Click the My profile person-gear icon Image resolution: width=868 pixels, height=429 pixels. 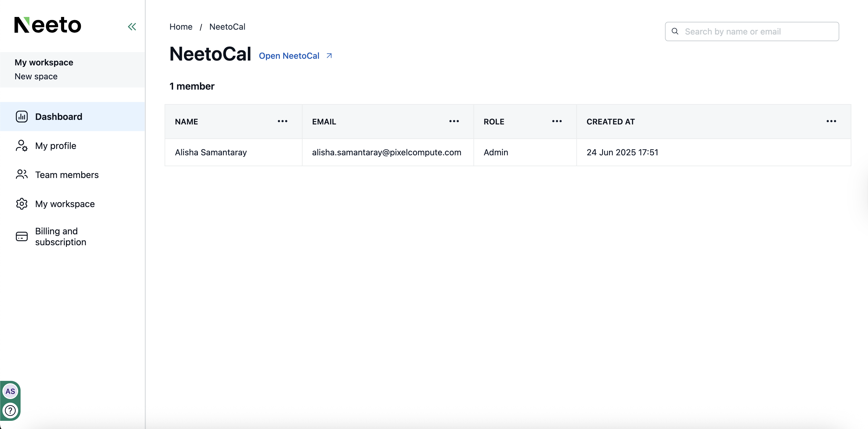pyautogui.click(x=21, y=146)
